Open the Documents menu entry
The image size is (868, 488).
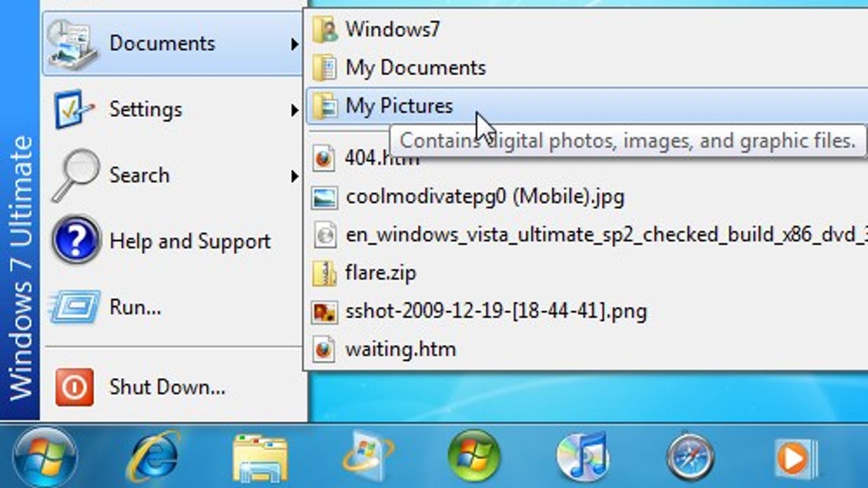click(173, 43)
